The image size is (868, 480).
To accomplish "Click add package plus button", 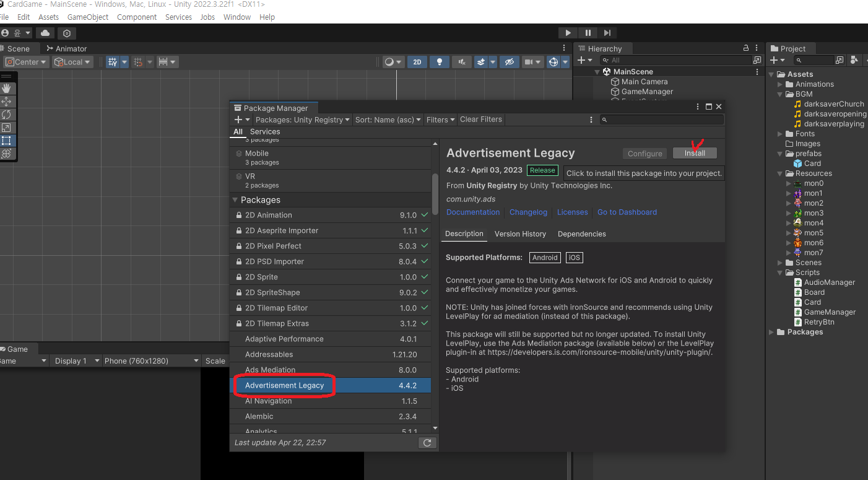I will pyautogui.click(x=242, y=120).
